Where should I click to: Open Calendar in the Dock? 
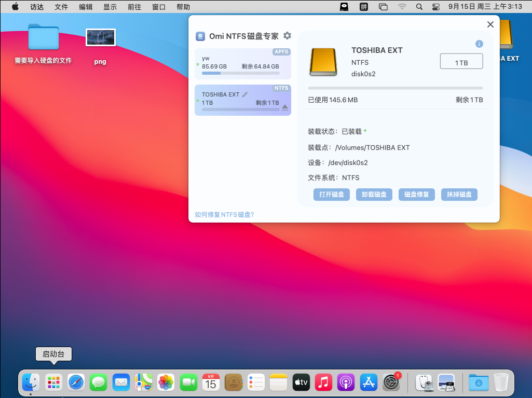(x=211, y=383)
